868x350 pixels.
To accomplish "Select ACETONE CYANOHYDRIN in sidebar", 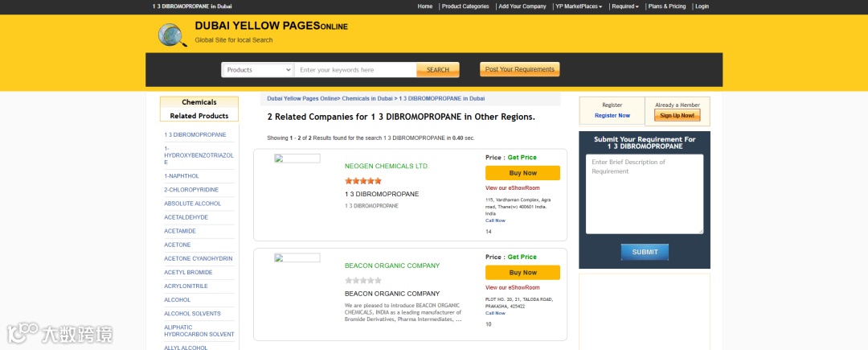I will click(x=199, y=258).
